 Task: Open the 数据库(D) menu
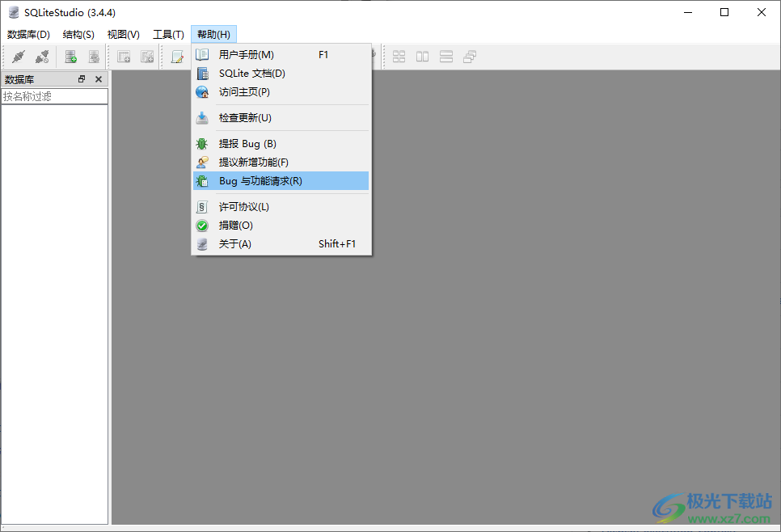pyautogui.click(x=28, y=34)
